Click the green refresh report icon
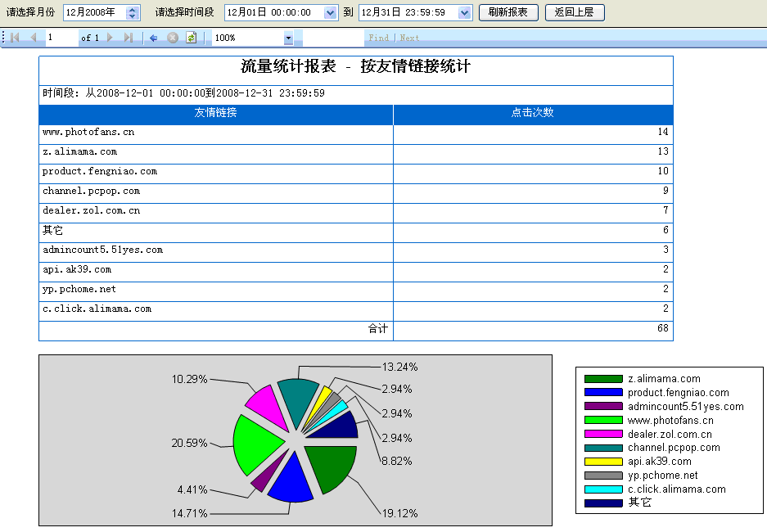The height and width of the screenshot is (532, 767). pos(191,38)
